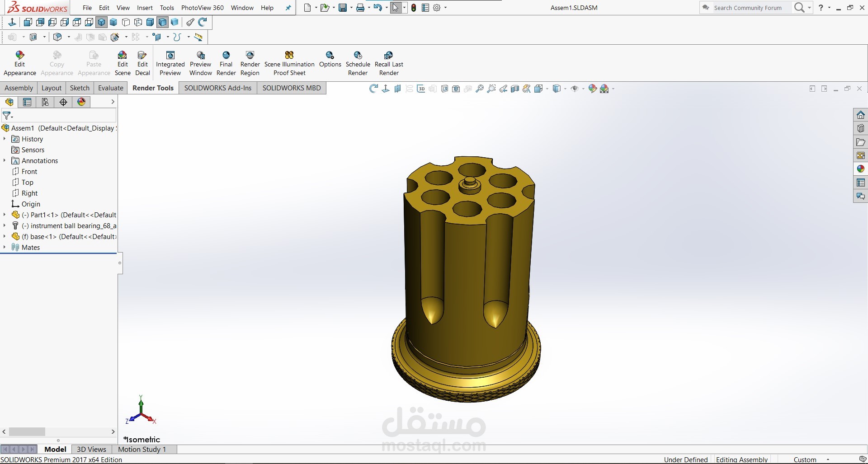This screenshot has height=464, width=868.
Task: Open the Preview Window tool
Action: [201, 63]
